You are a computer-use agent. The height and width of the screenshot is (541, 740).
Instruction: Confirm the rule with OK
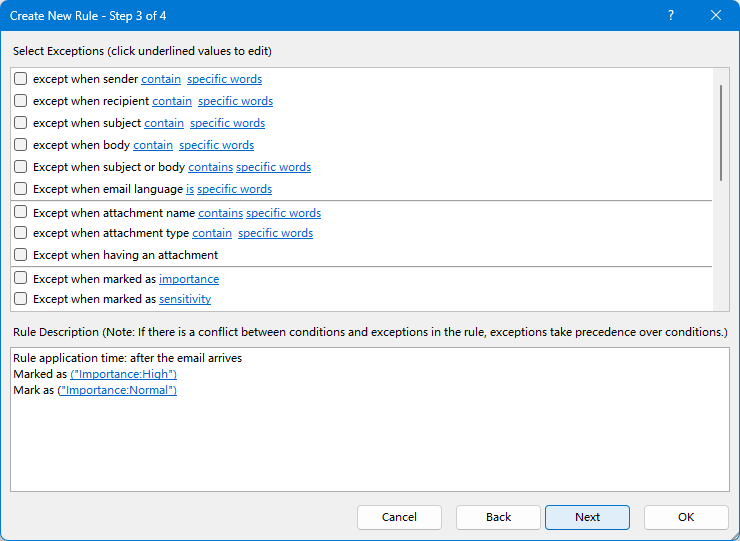click(686, 517)
